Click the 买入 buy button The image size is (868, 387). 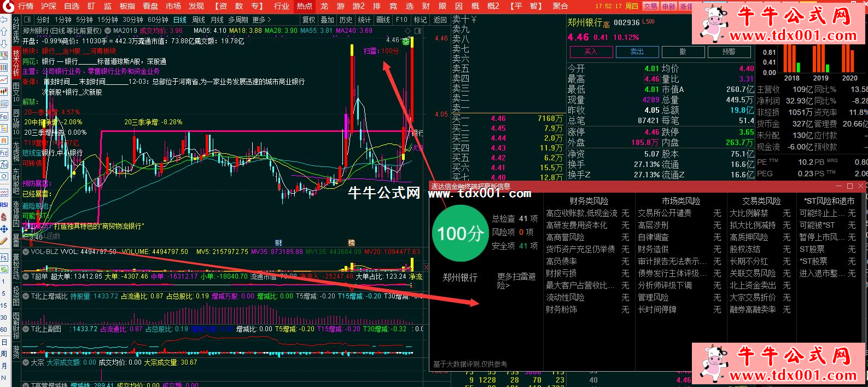pos(591,51)
